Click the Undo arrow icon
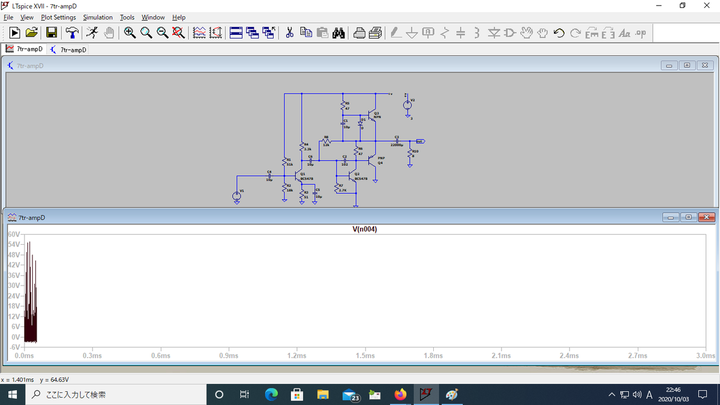The height and width of the screenshot is (405, 720). click(559, 33)
